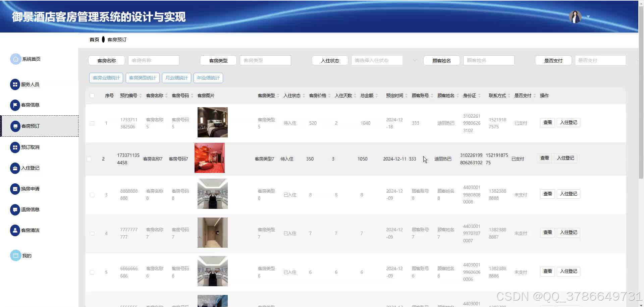Open 客房信息 via its flag icon
This screenshot has height=307, width=644.
coord(15,105)
